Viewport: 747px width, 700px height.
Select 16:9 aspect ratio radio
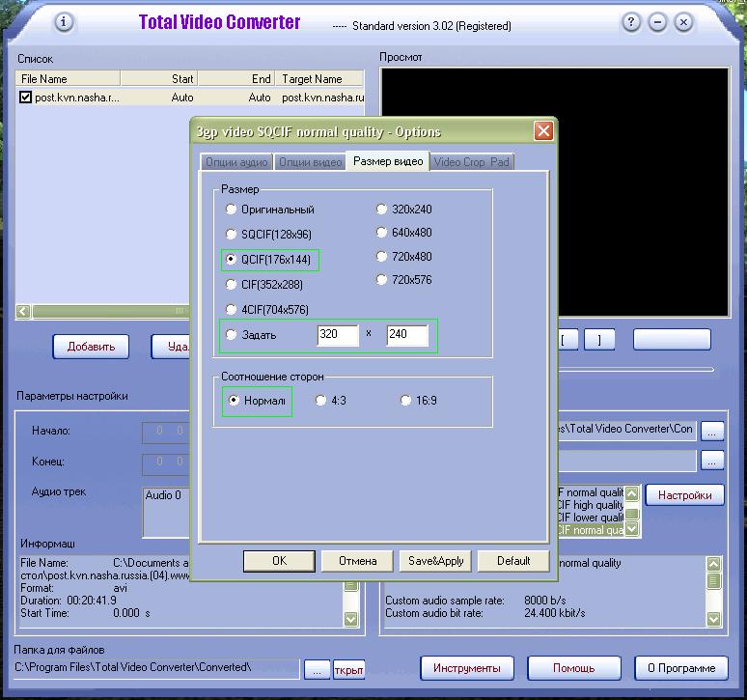(405, 401)
